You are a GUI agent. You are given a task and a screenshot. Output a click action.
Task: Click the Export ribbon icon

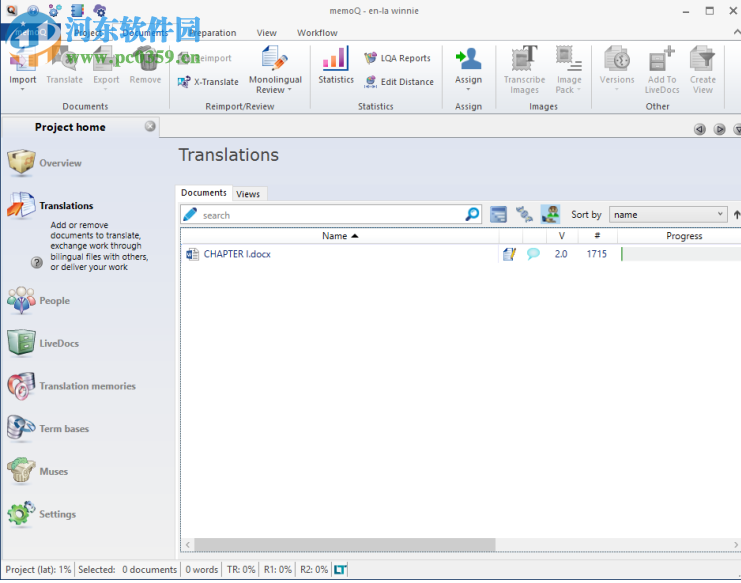coord(105,60)
